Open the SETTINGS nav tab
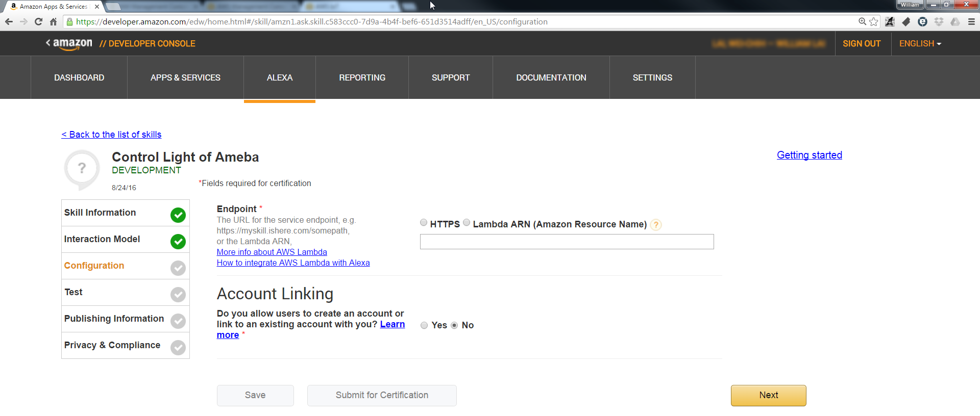 (x=652, y=77)
